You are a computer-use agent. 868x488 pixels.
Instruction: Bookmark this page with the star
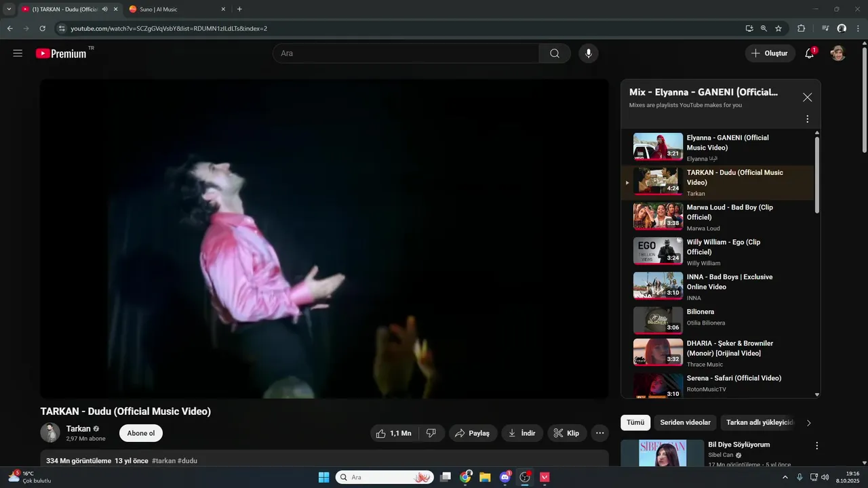tap(778, 28)
